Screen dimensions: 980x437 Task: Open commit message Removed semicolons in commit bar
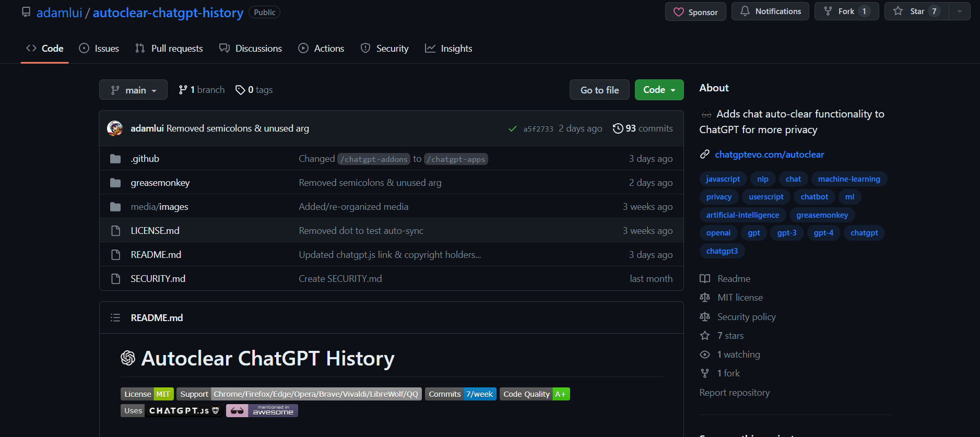point(238,128)
